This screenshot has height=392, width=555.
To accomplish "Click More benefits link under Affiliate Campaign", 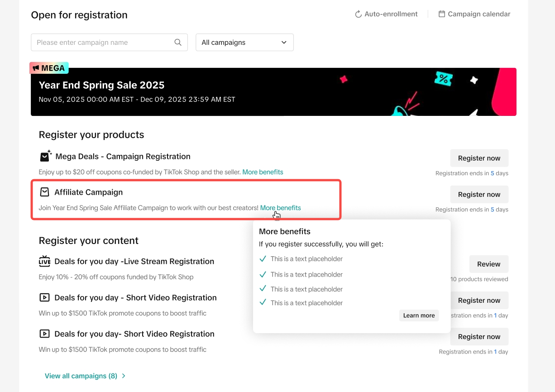I will 280,208.
